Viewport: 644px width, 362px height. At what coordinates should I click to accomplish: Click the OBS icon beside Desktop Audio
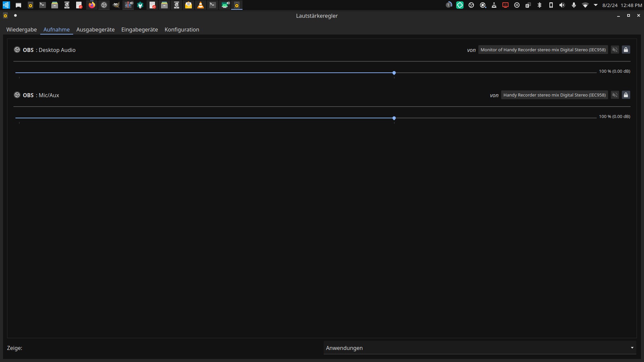[x=17, y=50]
